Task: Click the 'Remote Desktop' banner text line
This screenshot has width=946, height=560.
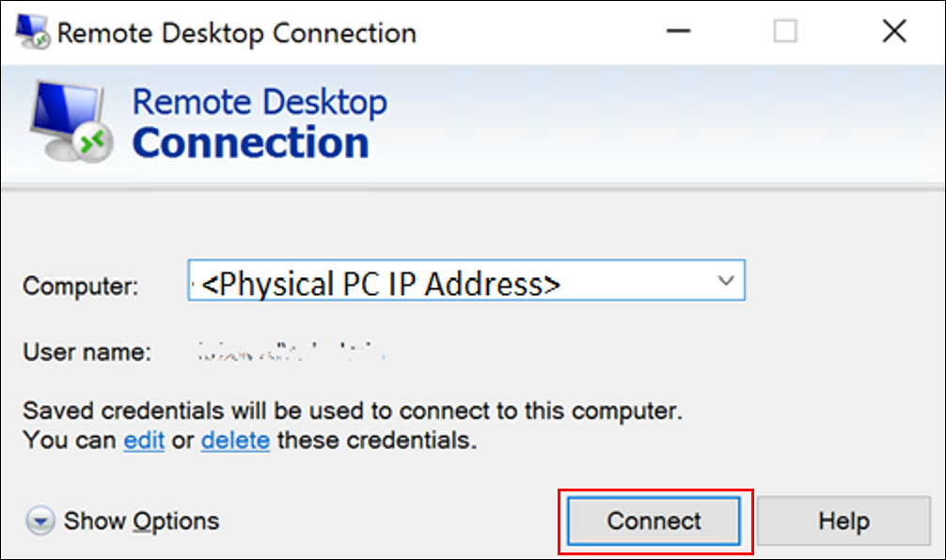Action: click(260, 101)
